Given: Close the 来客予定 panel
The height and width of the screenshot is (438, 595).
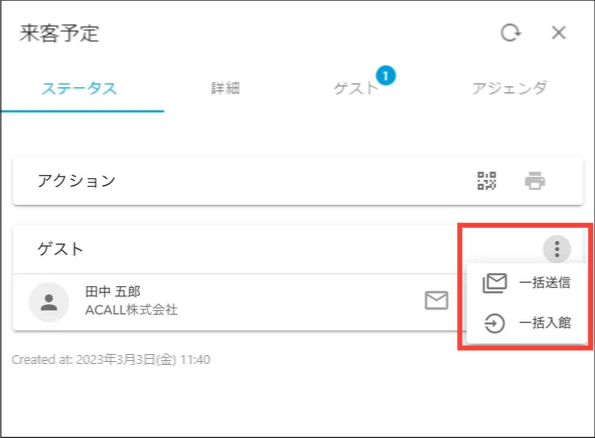Looking at the screenshot, I should [x=559, y=33].
